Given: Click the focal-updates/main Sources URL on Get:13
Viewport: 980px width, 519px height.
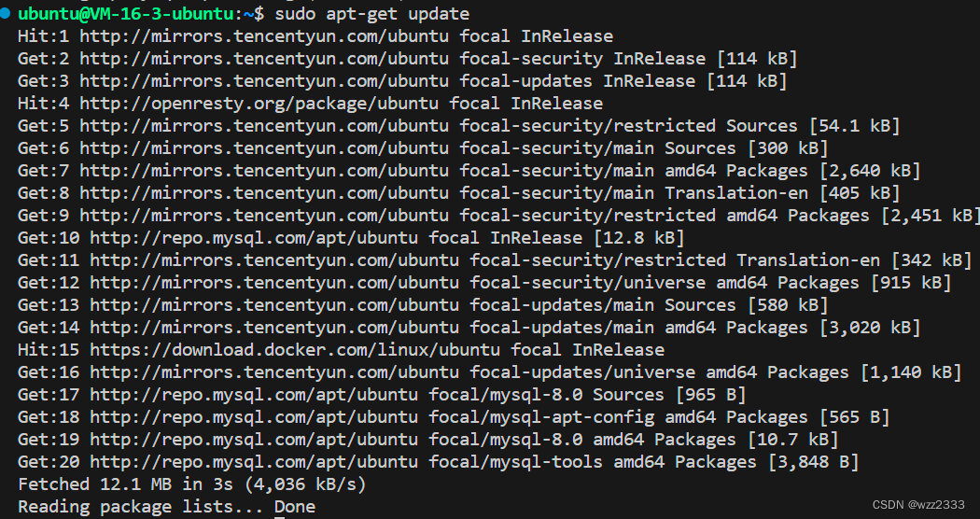Looking at the screenshot, I should (x=274, y=305).
